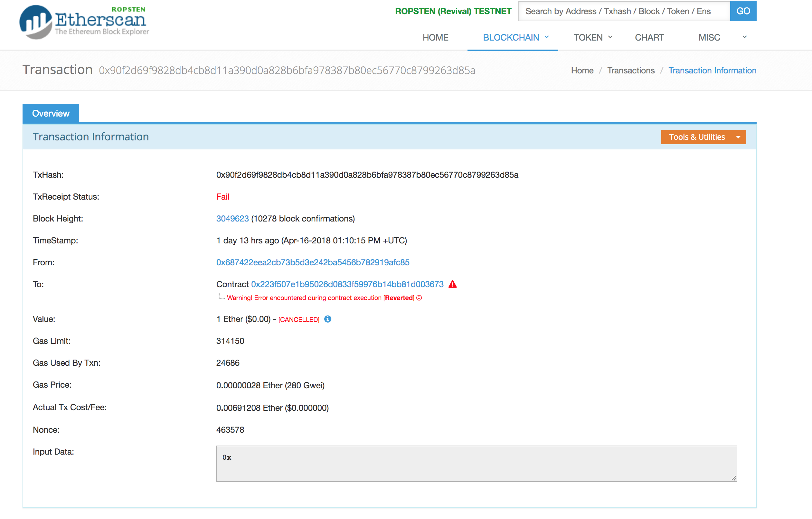Click inside the Input Data text box
The width and height of the screenshot is (812, 519).
tap(476, 463)
